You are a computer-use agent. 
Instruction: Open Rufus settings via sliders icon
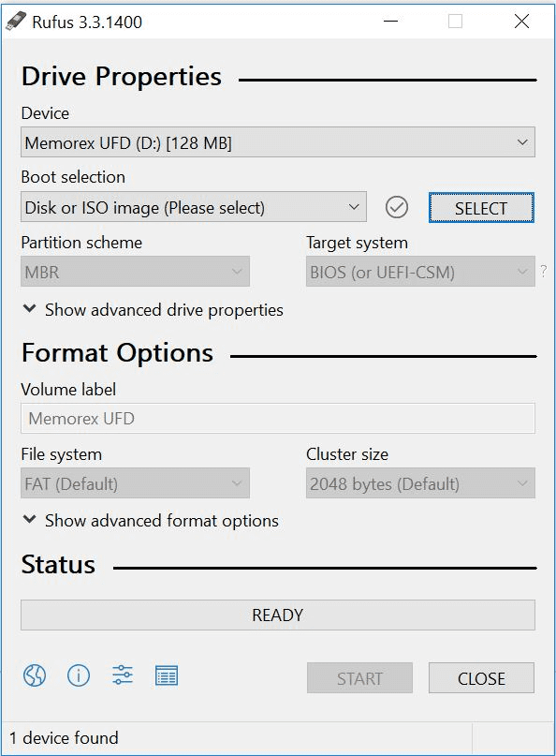122,674
